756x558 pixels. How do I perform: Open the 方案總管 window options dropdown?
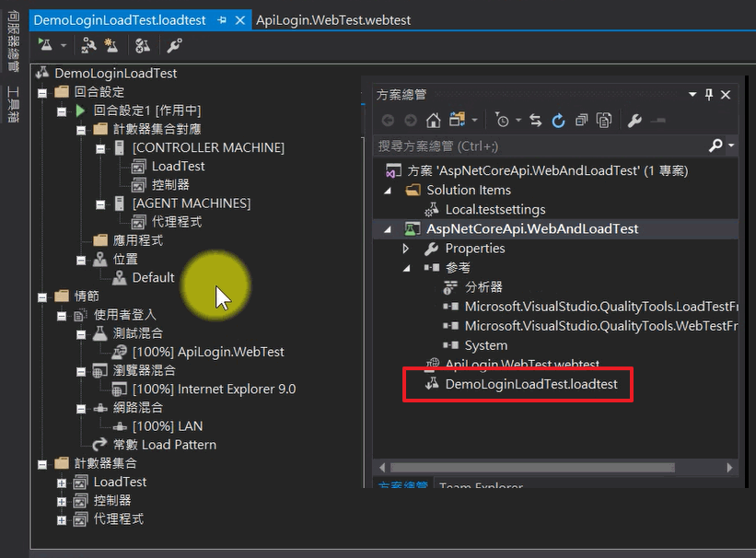click(x=692, y=95)
